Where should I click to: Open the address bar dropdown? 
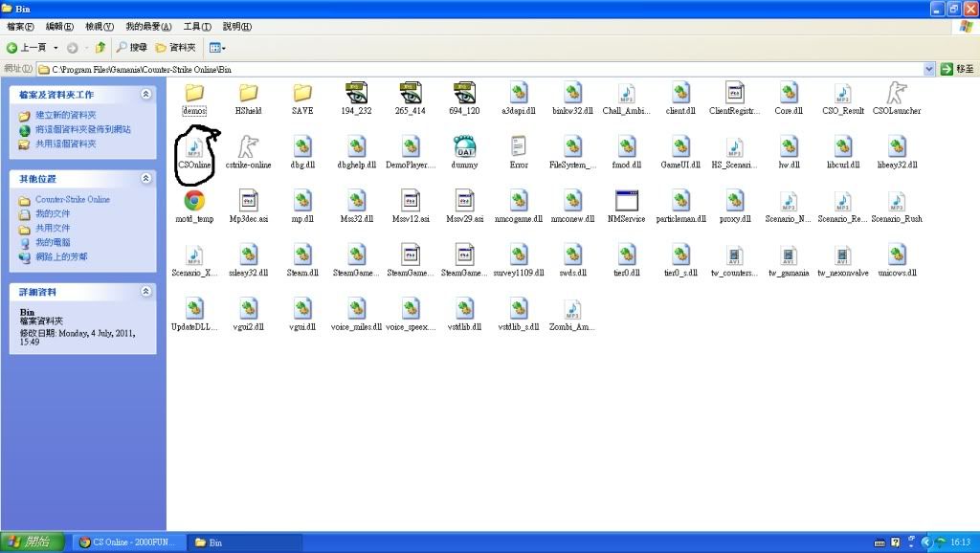(x=928, y=69)
